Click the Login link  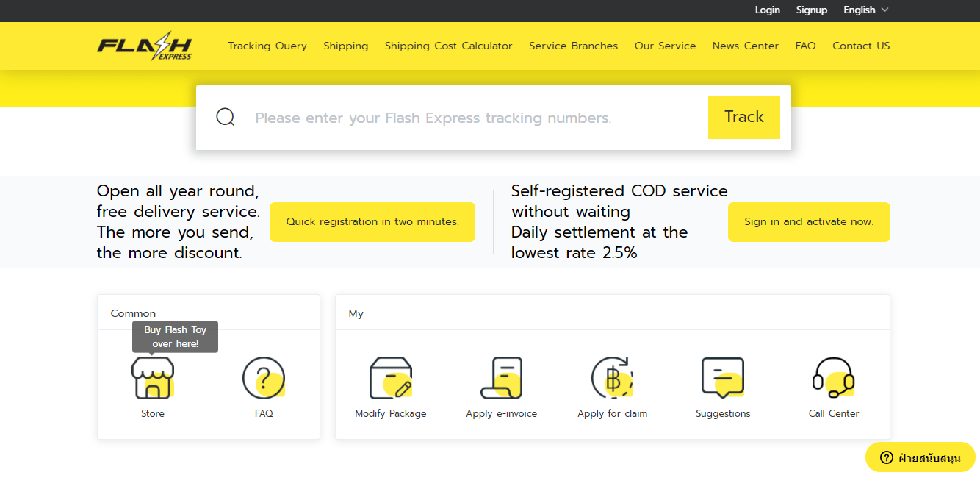pyautogui.click(x=768, y=10)
